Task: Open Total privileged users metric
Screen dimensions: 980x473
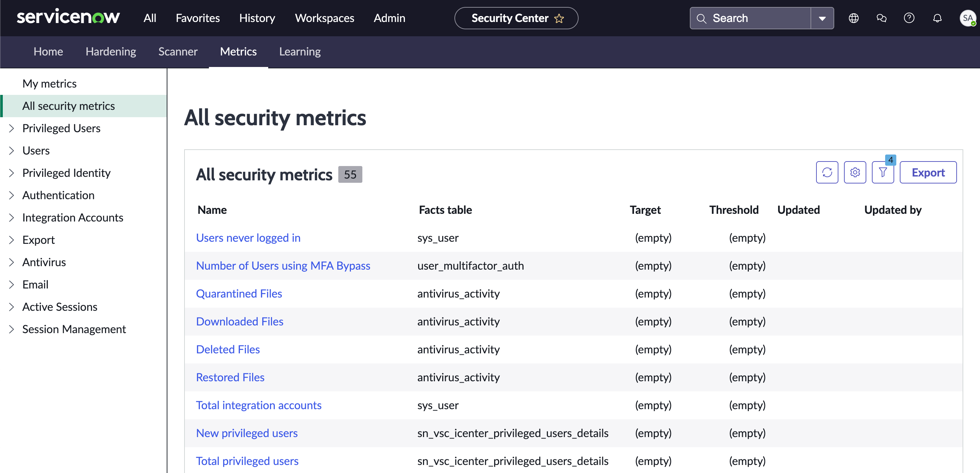Action: [x=247, y=461]
